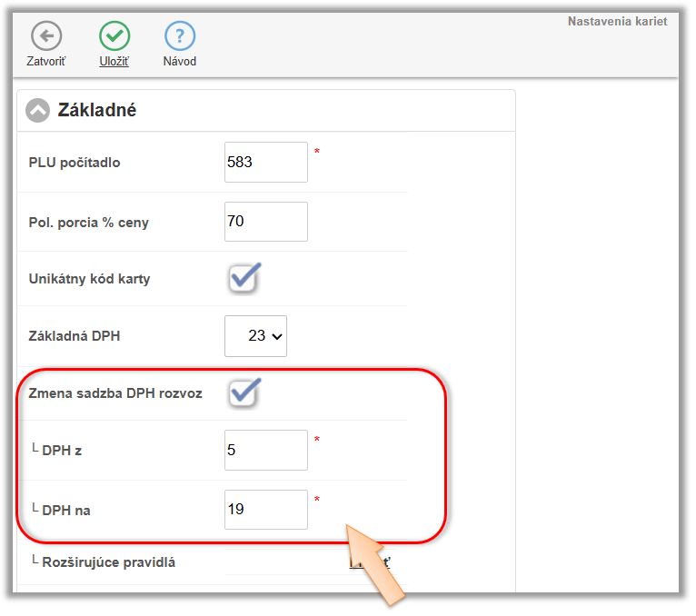Click the underlined Uložiť text label
Screen dimensions: 696x616
(x=114, y=62)
